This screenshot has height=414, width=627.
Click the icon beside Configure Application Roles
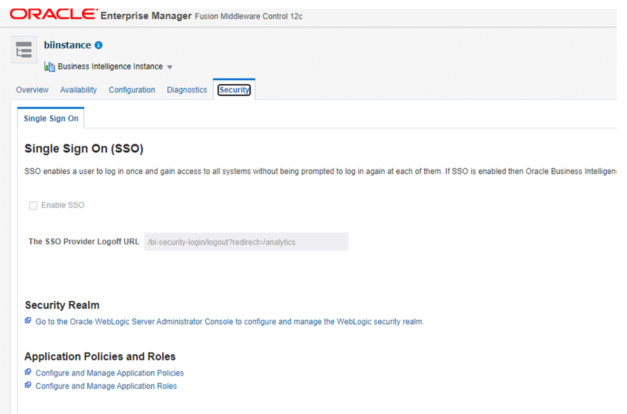point(28,385)
